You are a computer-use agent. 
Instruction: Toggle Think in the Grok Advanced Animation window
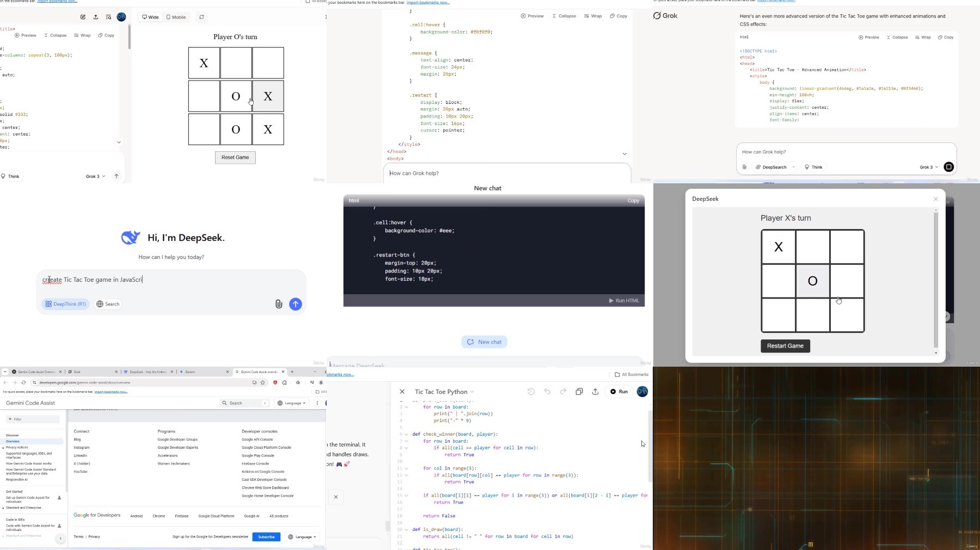pos(813,167)
